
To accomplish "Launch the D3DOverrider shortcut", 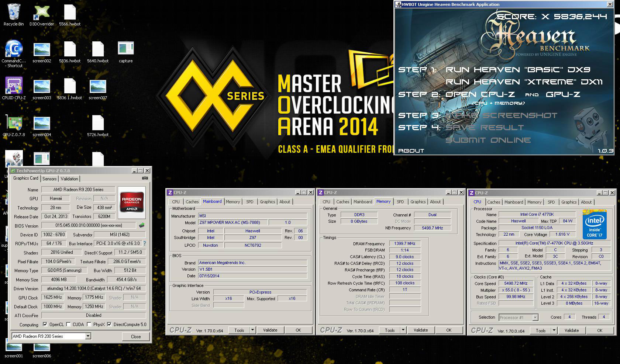I will tap(42, 15).
